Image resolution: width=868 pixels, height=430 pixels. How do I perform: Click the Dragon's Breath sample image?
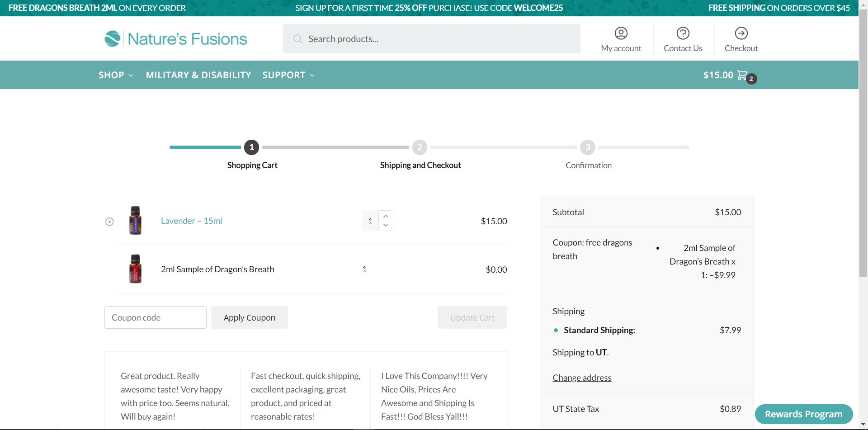coord(135,269)
